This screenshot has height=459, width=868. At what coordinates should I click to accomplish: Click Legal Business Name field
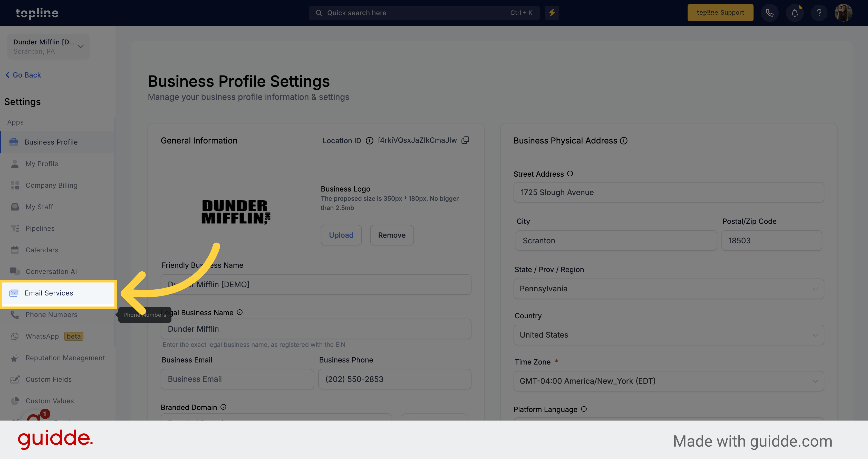pyautogui.click(x=316, y=329)
